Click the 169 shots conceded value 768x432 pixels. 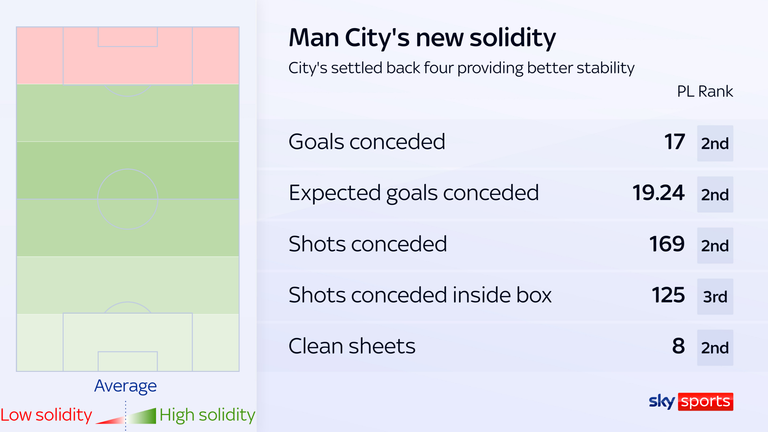coord(665,245)
